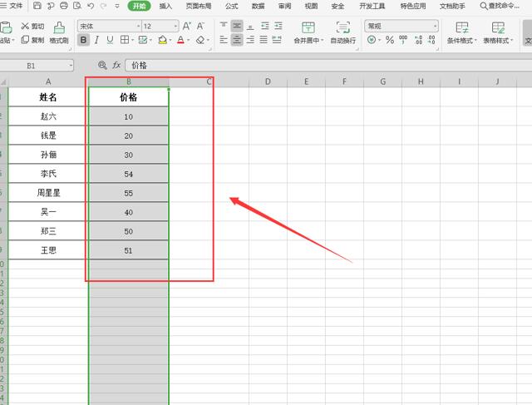Viewport: 532px width, 405px height.
Task: Toggle middle vertical alignment
Action: coord(237,26)
